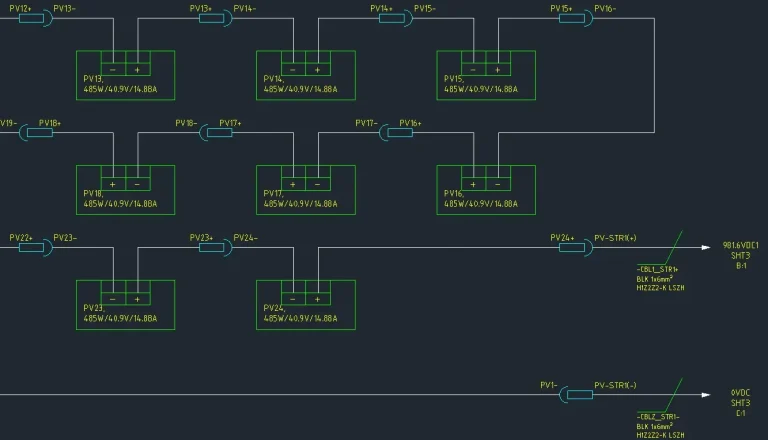This screenshot has height=440, width=768.
Task: Select the 0VDC SHT3 reference text
Action: (740, 402)
